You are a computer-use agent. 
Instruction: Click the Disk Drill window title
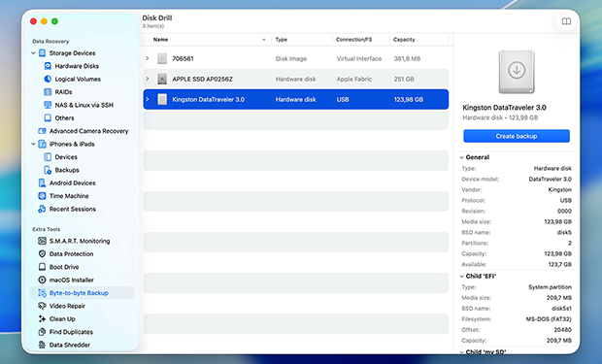(x=157, y=17)
